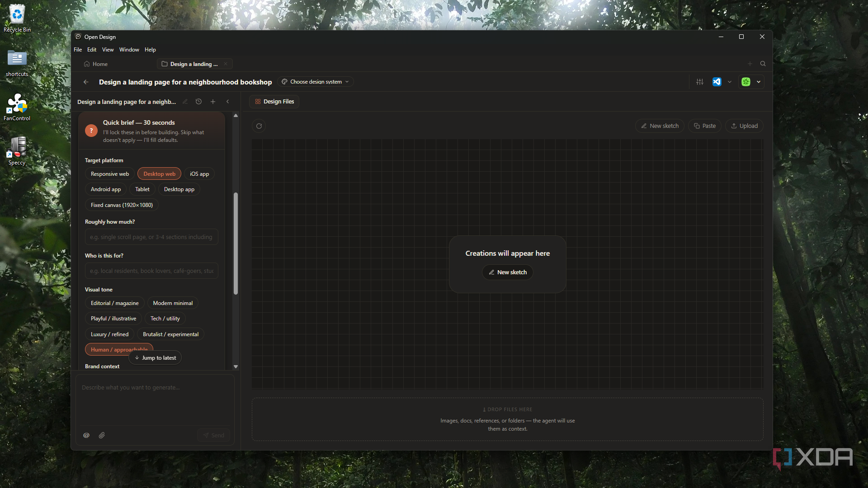This screenshot has height=488, width=868.
Task: Open the FanControl desktop shortcut
Action: coord(17,108)
